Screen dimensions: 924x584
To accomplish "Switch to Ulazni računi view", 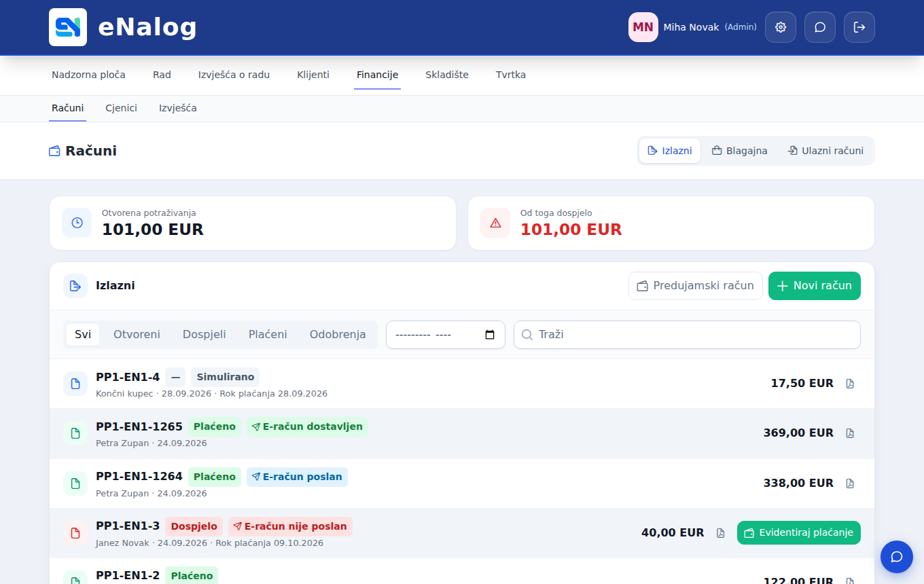I will point(825,151).
